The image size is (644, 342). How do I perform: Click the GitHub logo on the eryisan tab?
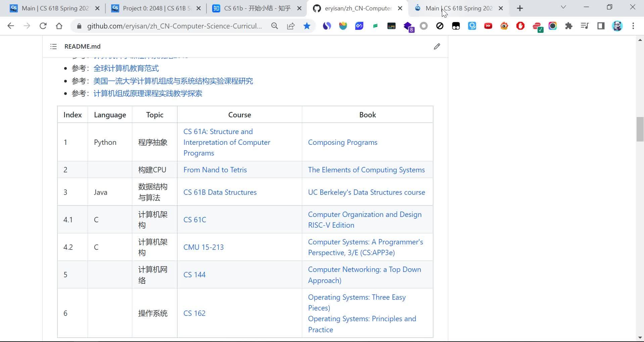pyautogui.click(x=317, y=8)
